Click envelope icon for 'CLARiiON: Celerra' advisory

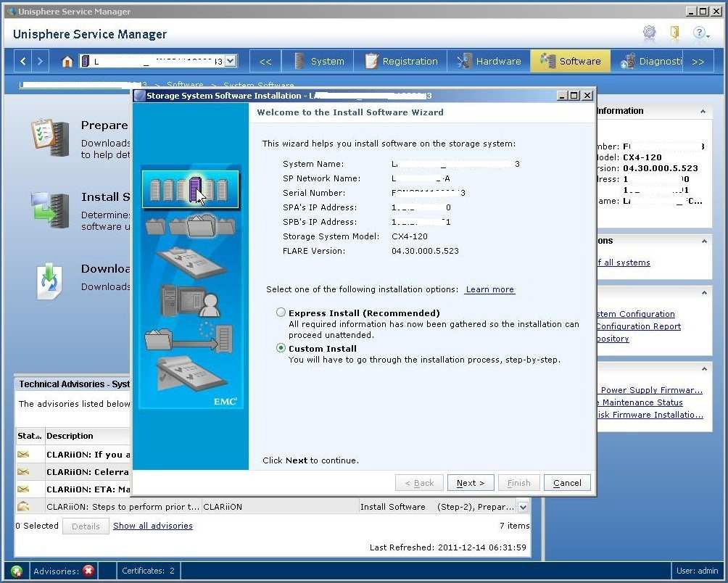pos(23,471)
